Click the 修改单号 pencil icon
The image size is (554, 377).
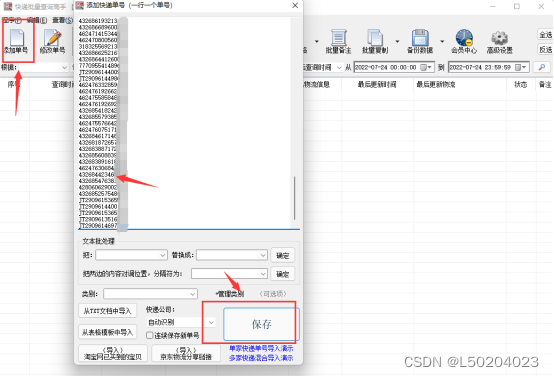pos(52,38)
